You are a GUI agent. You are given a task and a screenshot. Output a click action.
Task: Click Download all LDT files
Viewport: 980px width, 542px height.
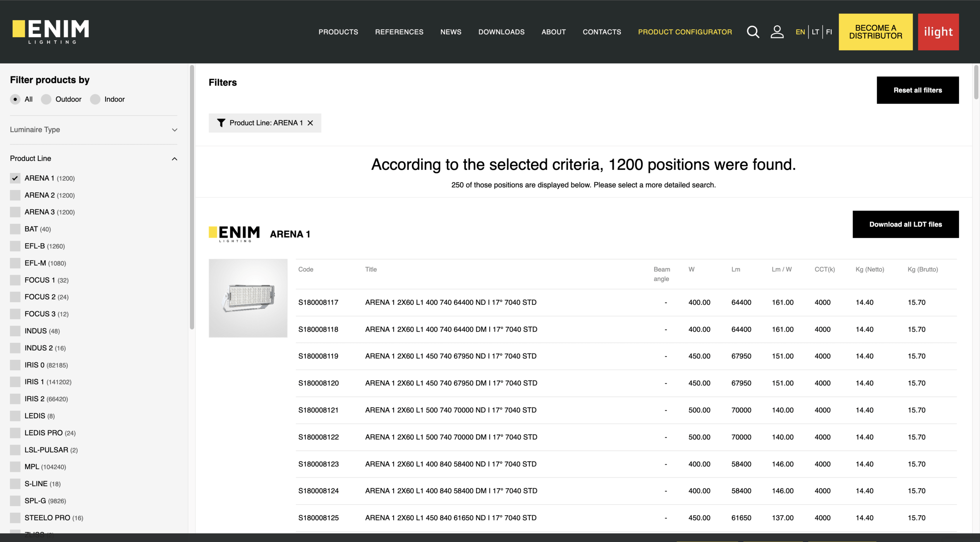tap(905, 224)
